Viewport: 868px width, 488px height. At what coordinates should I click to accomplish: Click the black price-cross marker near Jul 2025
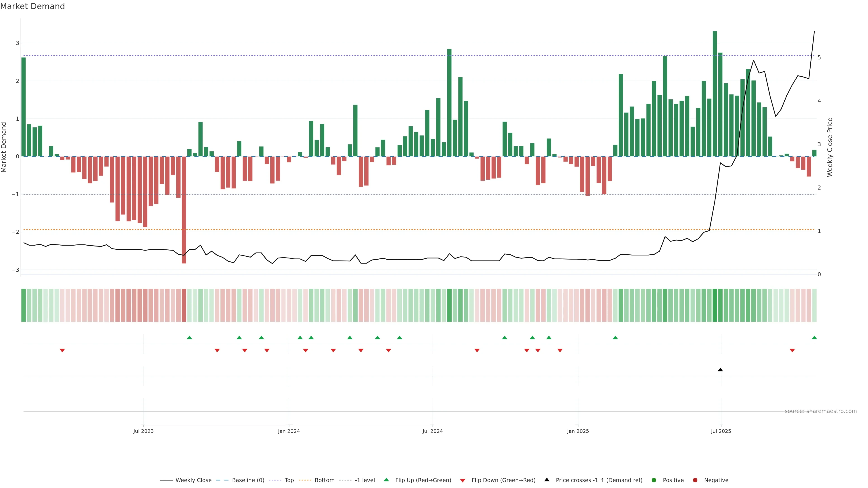(720, 370)
